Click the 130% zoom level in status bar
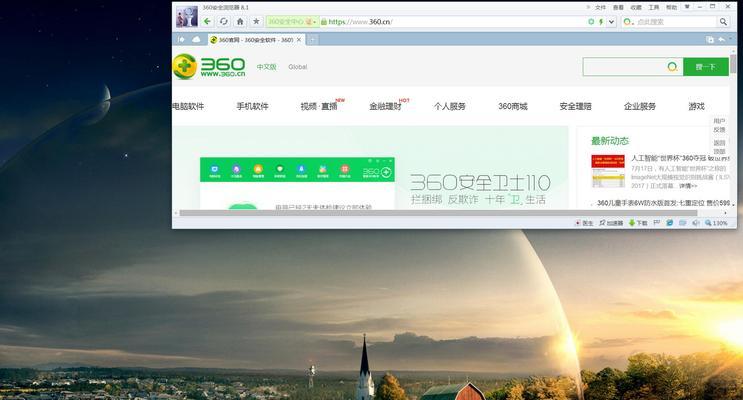 (x=716, y=223)
